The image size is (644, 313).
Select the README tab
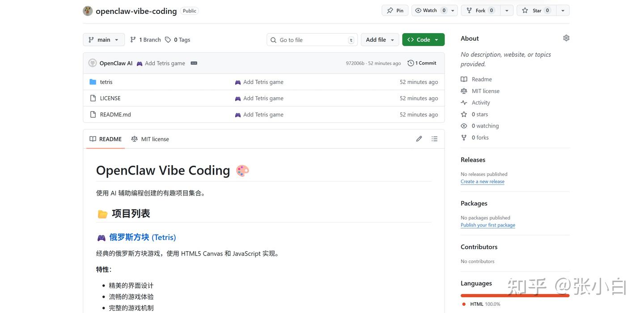tap(106, 139)
